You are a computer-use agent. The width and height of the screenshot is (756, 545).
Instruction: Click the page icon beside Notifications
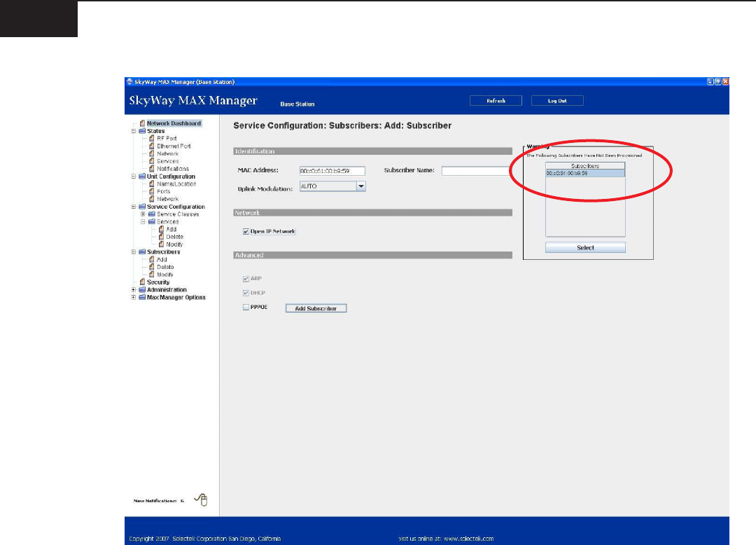pyautogui.click(x=152, y=169)
